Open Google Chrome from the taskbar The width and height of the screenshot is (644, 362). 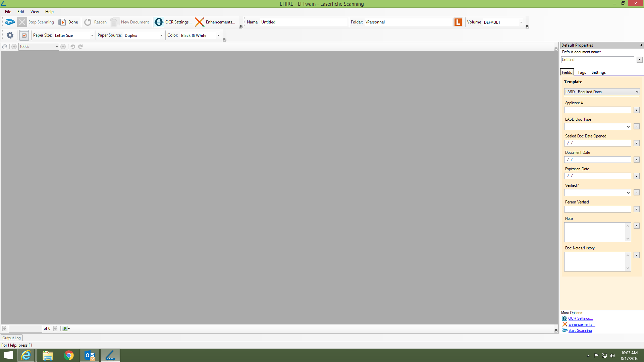(69, 355)
